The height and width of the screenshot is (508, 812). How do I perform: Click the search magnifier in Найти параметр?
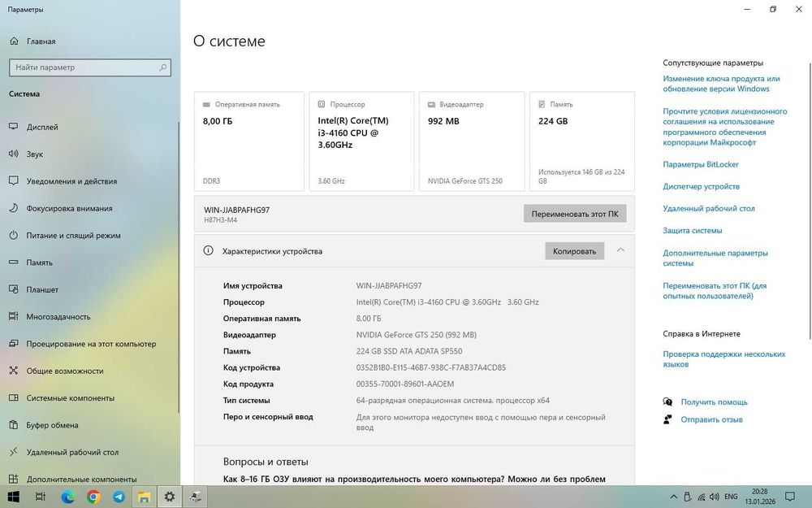pos(162,67)
